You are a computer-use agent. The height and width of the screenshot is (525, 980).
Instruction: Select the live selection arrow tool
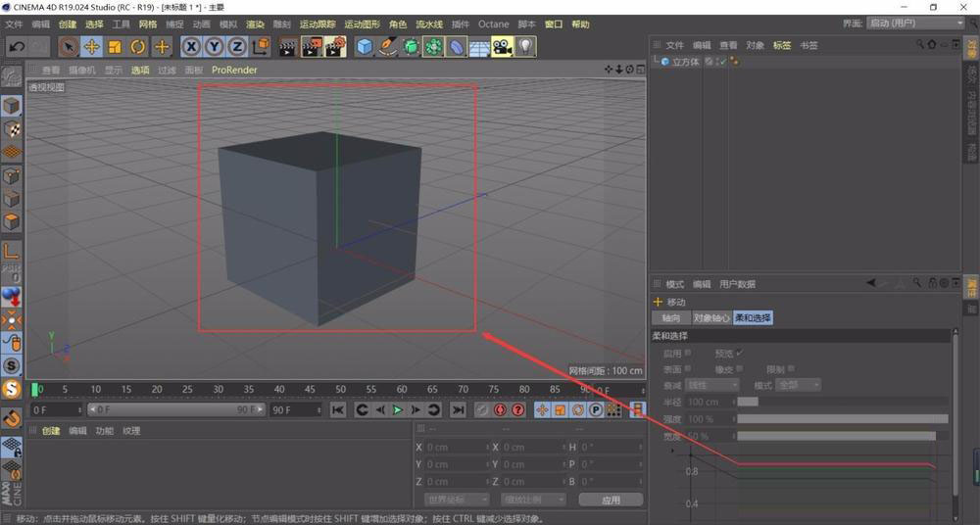pos(69,46)
